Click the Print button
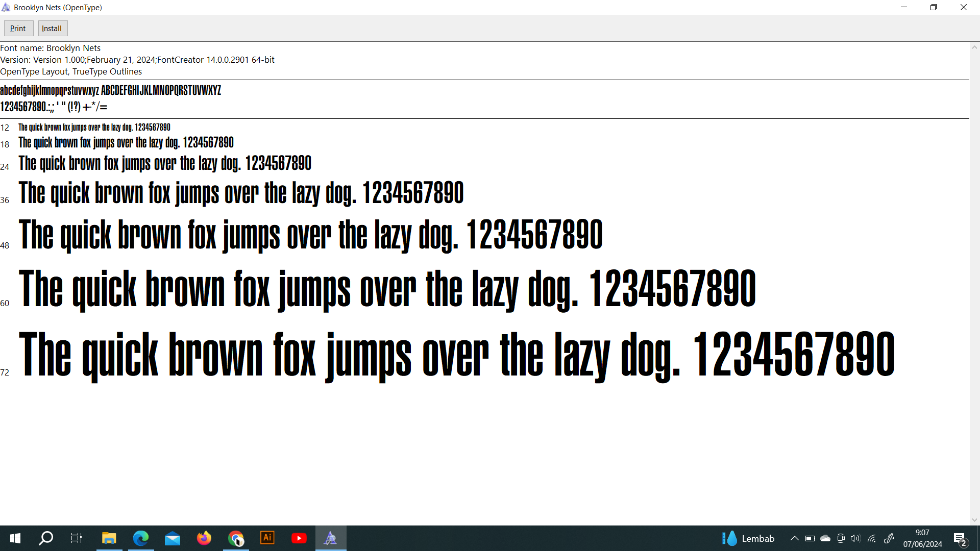The width and height of the screenshot is (980, 551). (x=18, y=29)
